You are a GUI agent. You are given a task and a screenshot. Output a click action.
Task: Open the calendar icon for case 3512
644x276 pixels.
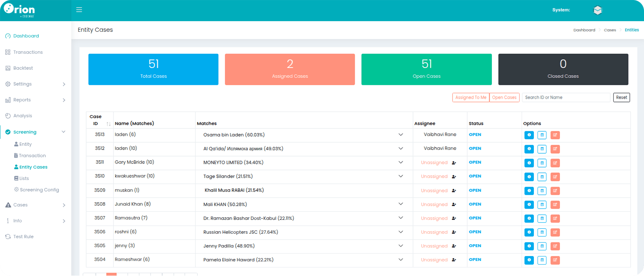coord(542,149)
